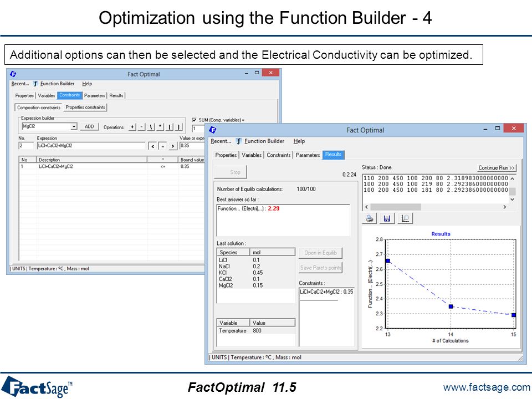Open Recent menu in the back window
This screenshot has width=532, height=399.
coord(20,84)
